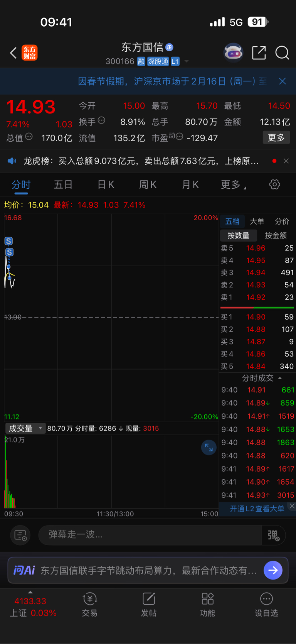Screen dimensions: 296x644
Task: Switch to the 日K chart tab
Action: click(106, 185)
